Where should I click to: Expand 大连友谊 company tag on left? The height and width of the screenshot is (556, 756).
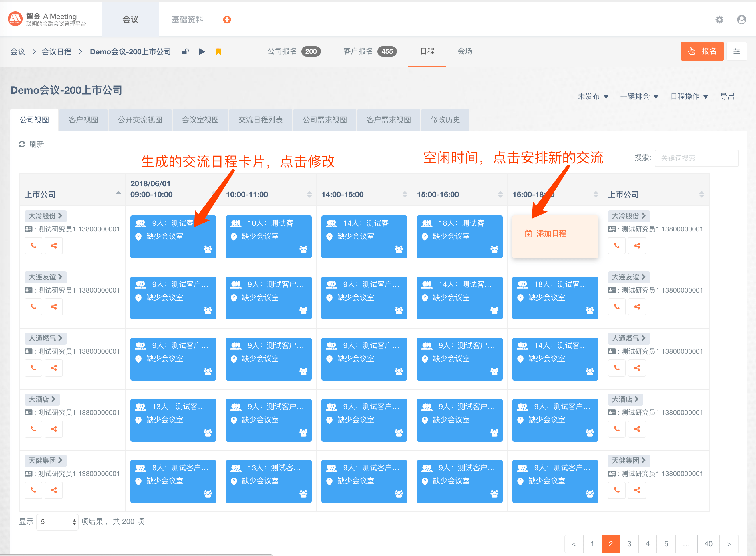(x=45, y=277)
